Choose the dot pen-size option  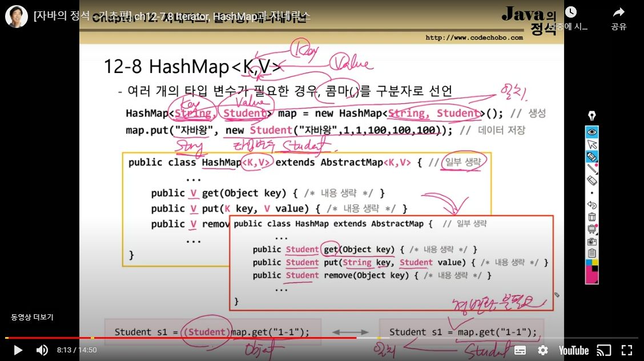coord(592,193)
